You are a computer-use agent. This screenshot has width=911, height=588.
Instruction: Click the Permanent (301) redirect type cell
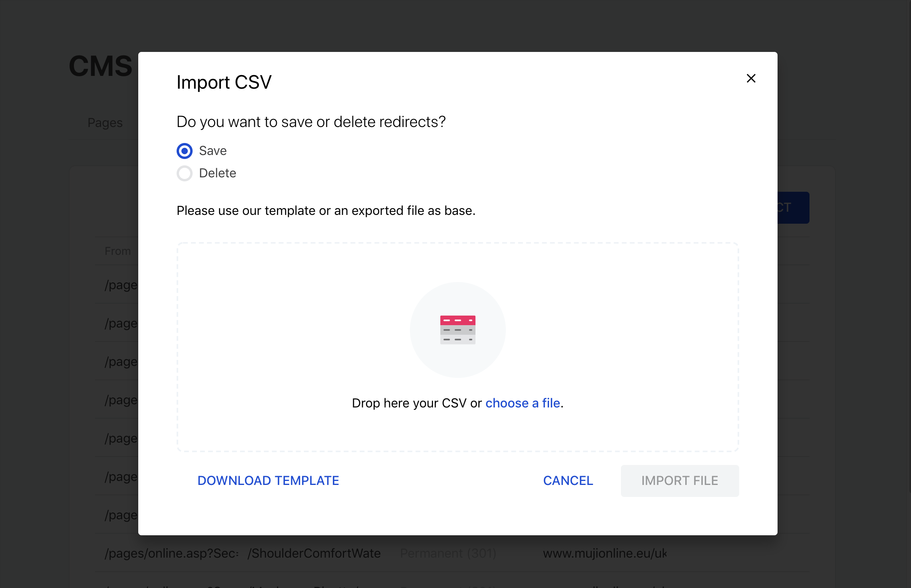(x=448, y=553)
